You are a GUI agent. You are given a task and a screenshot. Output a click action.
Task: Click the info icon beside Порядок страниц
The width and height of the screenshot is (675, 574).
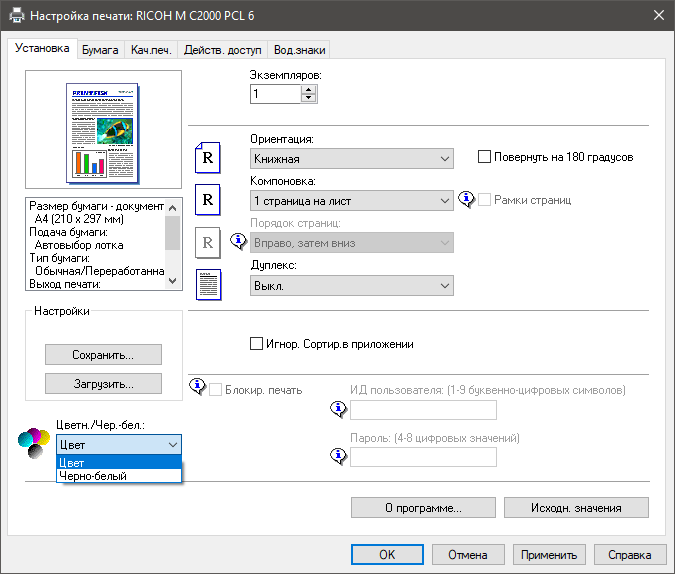239,241
